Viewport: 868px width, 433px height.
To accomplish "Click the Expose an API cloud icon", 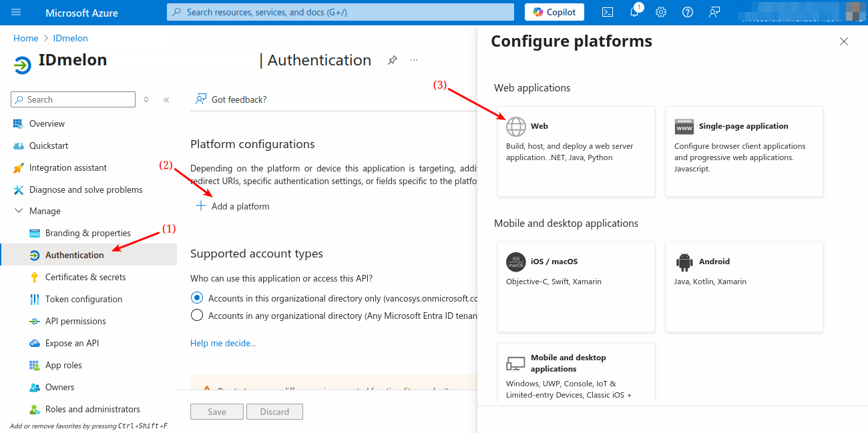I will coord(34,343).
